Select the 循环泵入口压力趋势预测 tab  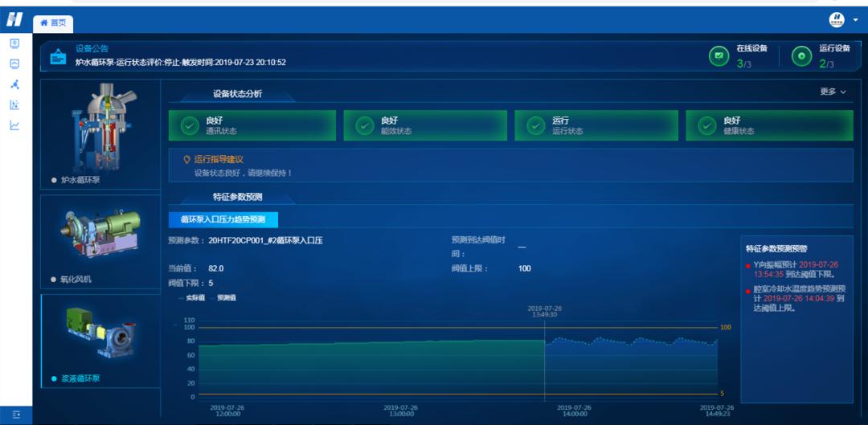[x=223, y=219]
